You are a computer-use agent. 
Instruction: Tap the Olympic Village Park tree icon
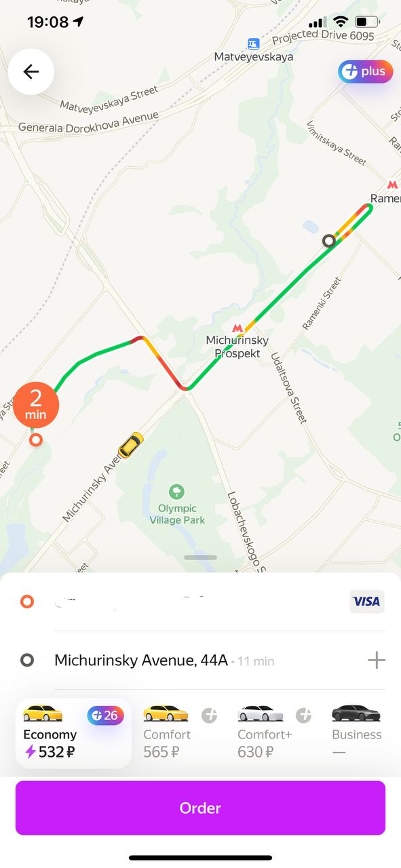[176, 491]
